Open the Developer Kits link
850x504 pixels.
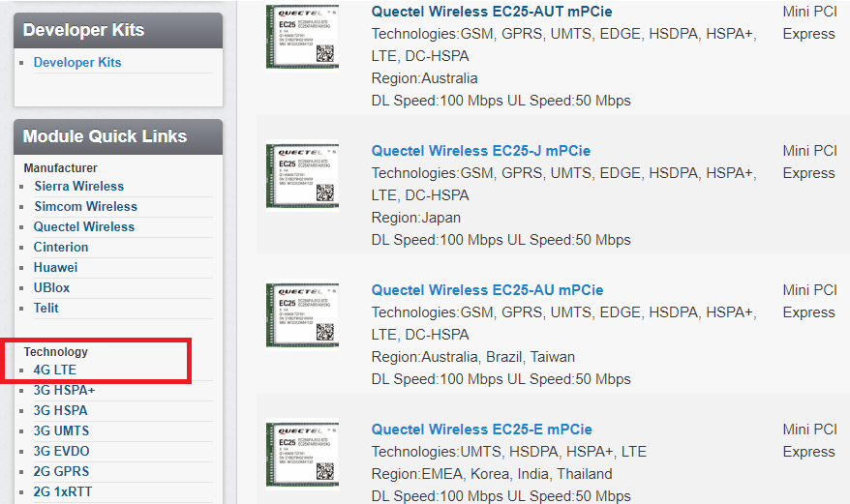77,62
